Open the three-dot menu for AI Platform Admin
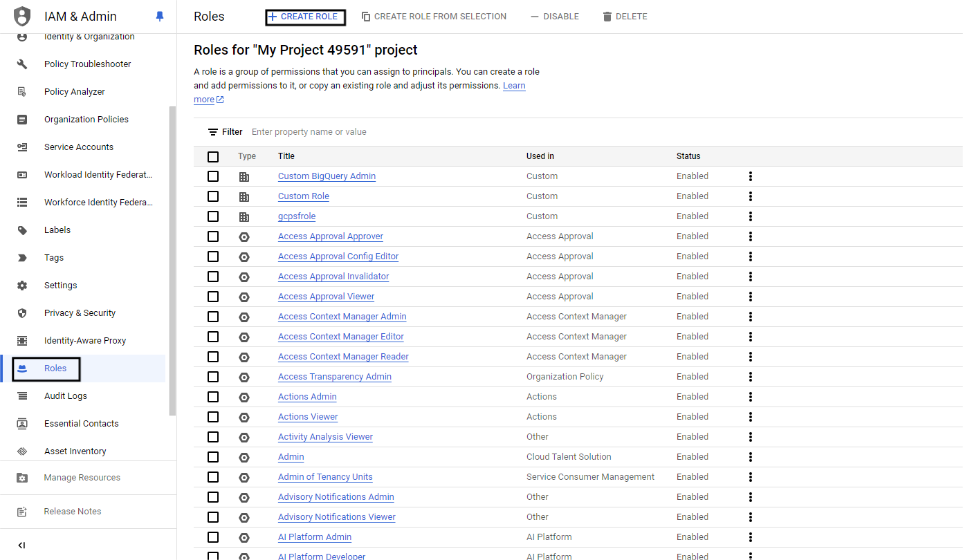This screenshot has height=560, width=963. click(751, 537)
